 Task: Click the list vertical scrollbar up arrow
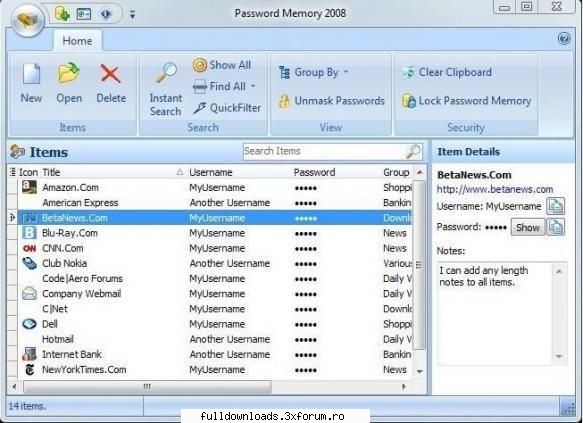click(420, 172)
